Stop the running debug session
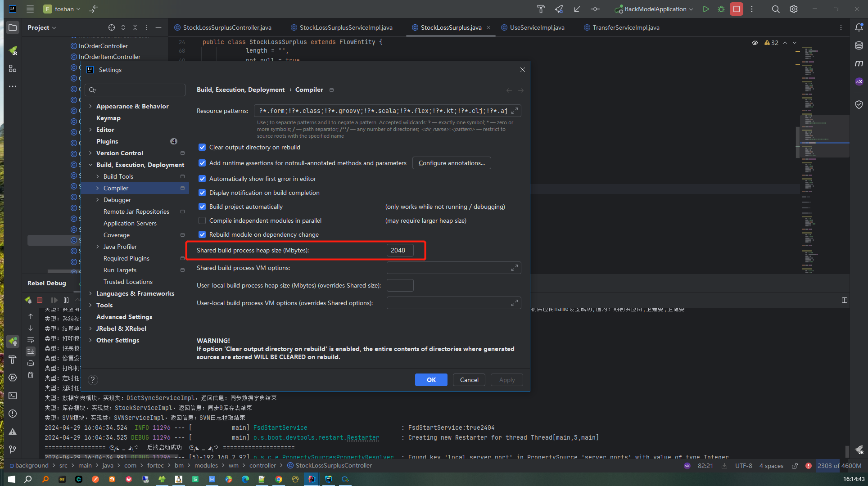 [40, 300]
